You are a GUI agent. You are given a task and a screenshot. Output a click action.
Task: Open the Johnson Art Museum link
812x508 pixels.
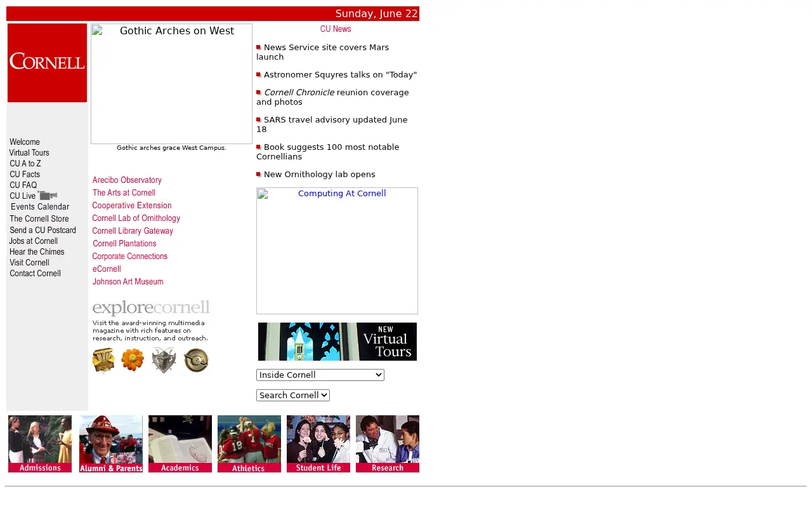tap(128, 282)
